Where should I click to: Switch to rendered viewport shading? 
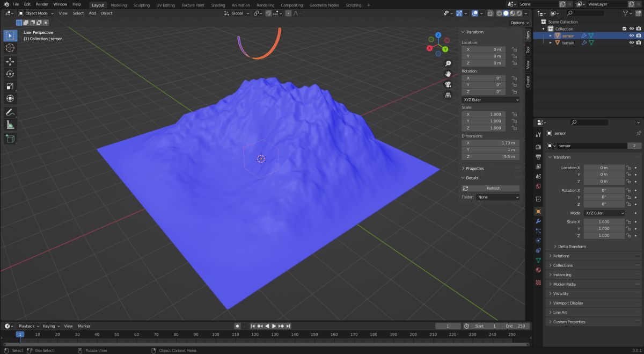518,13
